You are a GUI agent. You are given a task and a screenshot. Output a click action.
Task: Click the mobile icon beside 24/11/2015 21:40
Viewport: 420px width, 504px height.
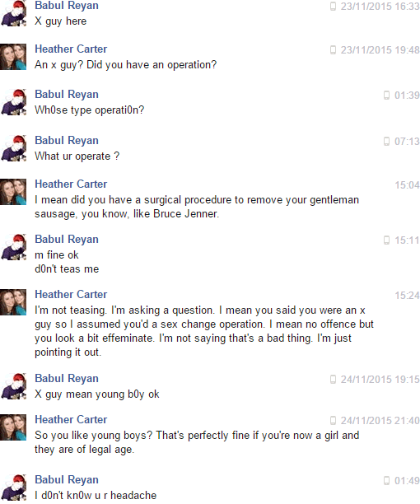click(x=333, y=421)
